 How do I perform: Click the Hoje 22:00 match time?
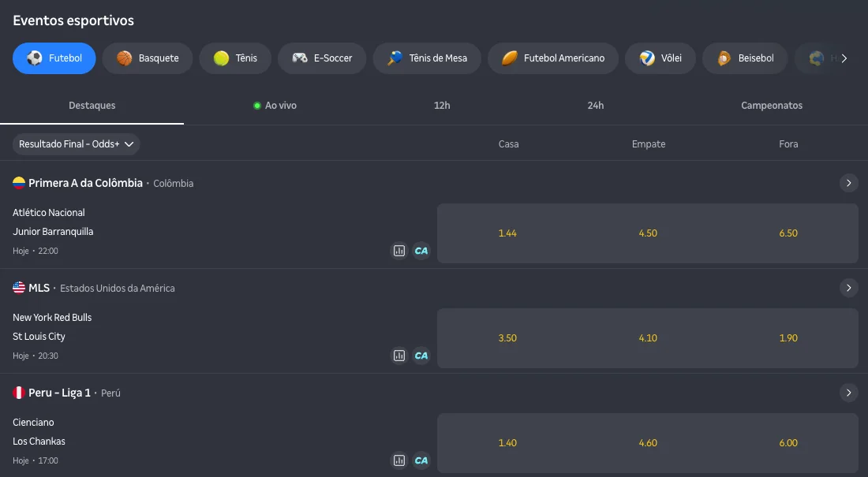pyautogui.click(x=36, y=251)
